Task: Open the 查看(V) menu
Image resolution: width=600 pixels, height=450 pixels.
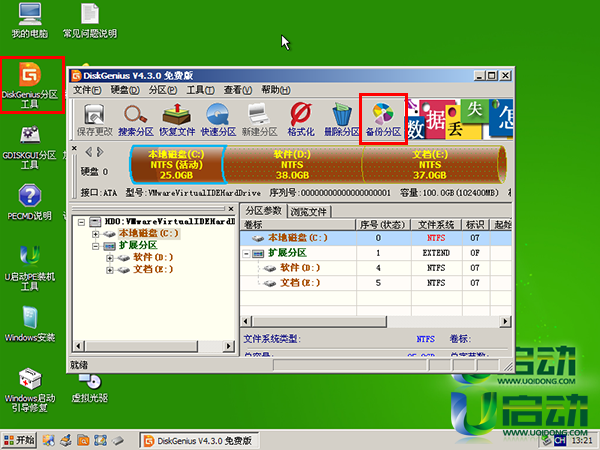Action: tap(238, 90)
